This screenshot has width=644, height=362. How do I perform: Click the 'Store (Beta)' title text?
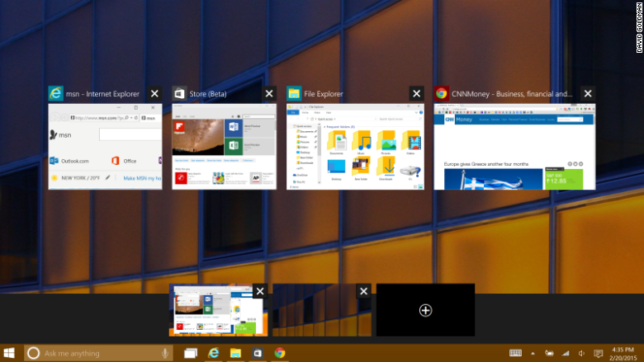point(208,94)
